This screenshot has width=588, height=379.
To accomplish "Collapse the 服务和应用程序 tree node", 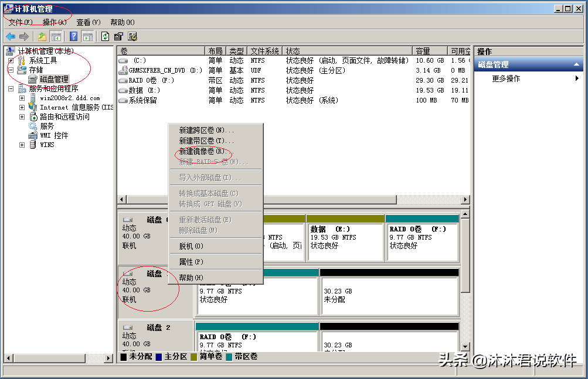I will (11, 88).
